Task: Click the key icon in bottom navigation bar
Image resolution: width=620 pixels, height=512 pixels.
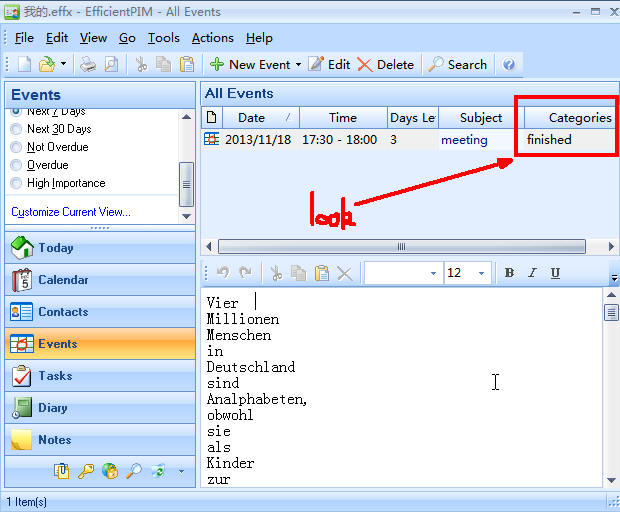Action: (86, 470)
